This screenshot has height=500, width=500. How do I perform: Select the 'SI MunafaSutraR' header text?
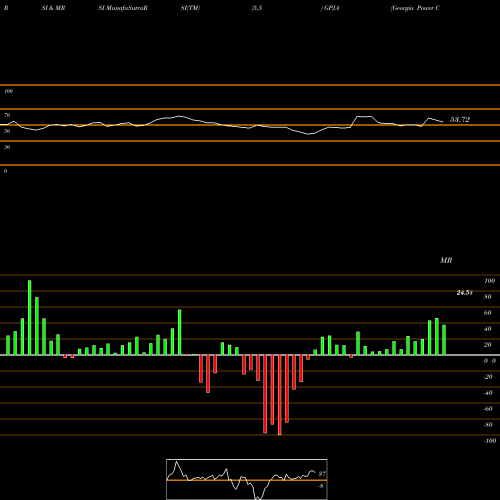pos(123,8)
